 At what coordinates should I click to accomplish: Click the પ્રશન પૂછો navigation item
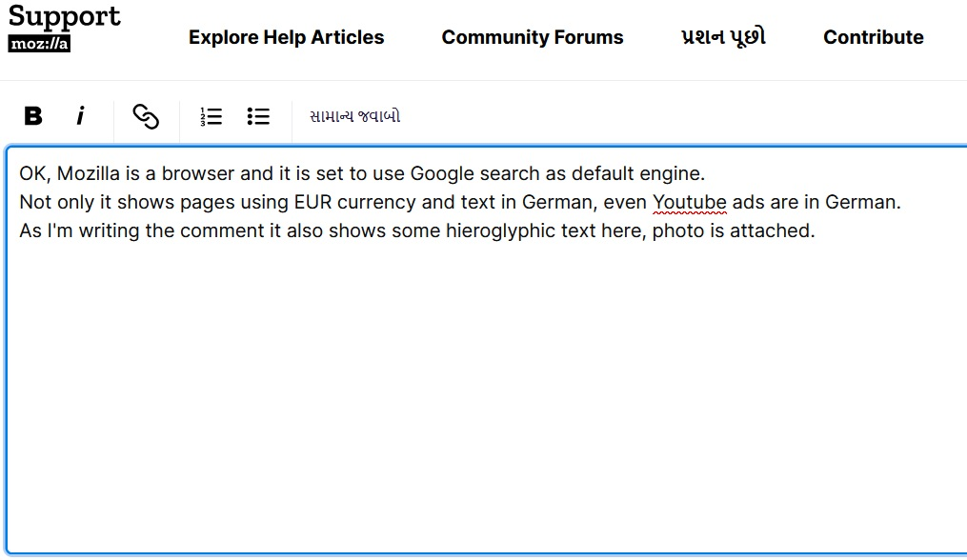[x=723, y=37]
